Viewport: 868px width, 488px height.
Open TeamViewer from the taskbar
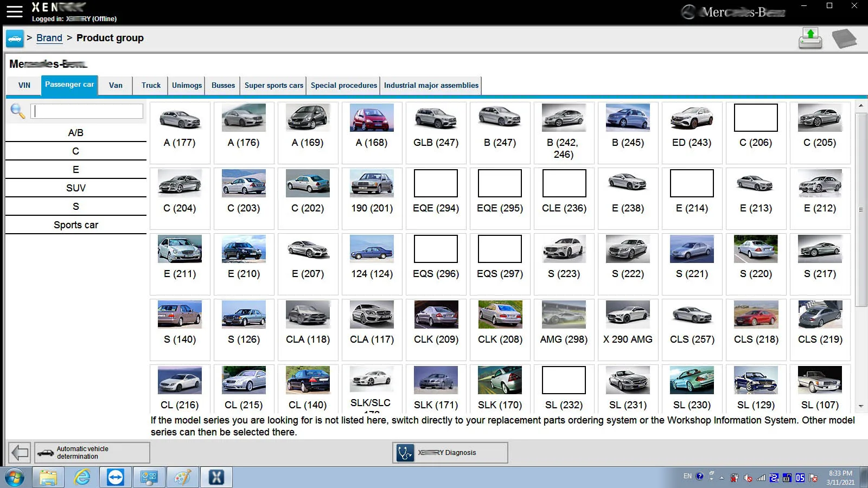point(116,477)
